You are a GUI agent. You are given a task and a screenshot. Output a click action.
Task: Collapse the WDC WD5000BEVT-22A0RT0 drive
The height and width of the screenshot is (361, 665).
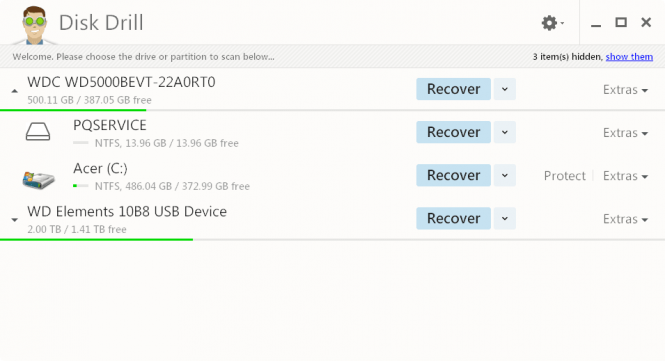(14, 91)
